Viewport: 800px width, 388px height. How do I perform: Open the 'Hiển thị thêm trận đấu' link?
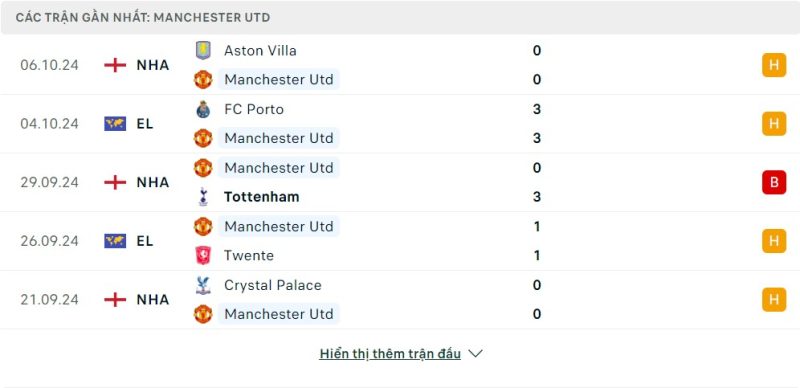click(390, 354)
